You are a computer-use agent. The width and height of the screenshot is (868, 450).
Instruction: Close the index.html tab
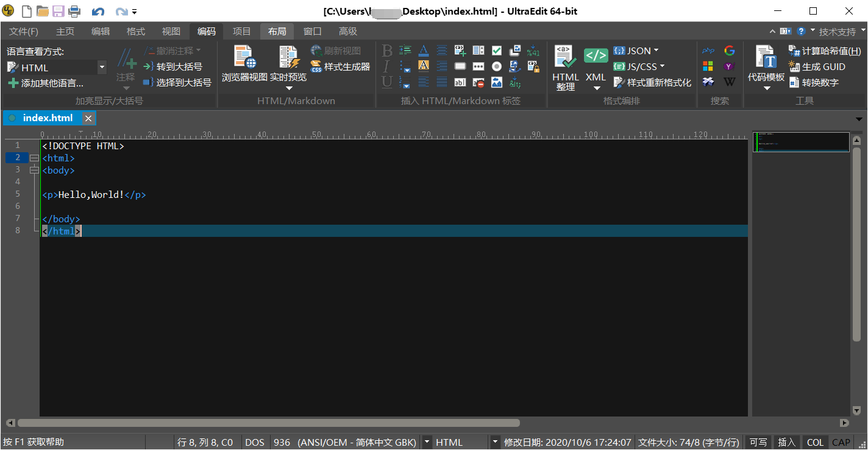tap(88, 118)
